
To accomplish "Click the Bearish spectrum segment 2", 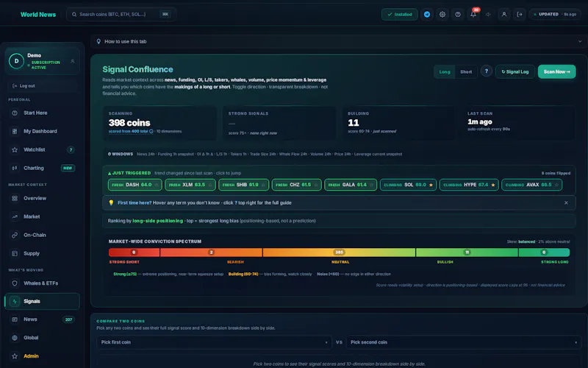I will coord(211,252).
